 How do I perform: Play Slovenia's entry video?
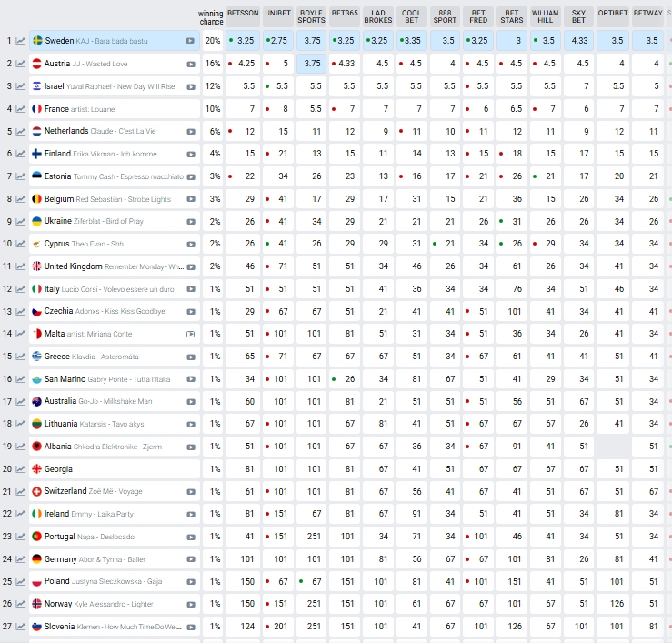coord(190,627)
